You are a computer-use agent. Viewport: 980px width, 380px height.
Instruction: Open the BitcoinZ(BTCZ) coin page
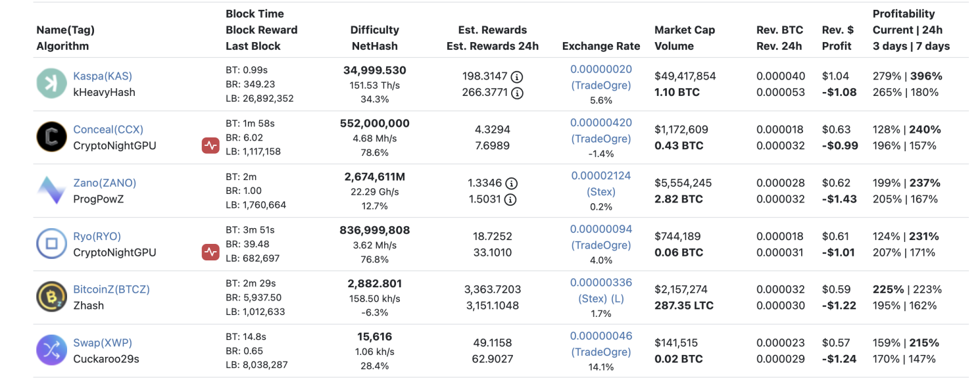[111, 289]
